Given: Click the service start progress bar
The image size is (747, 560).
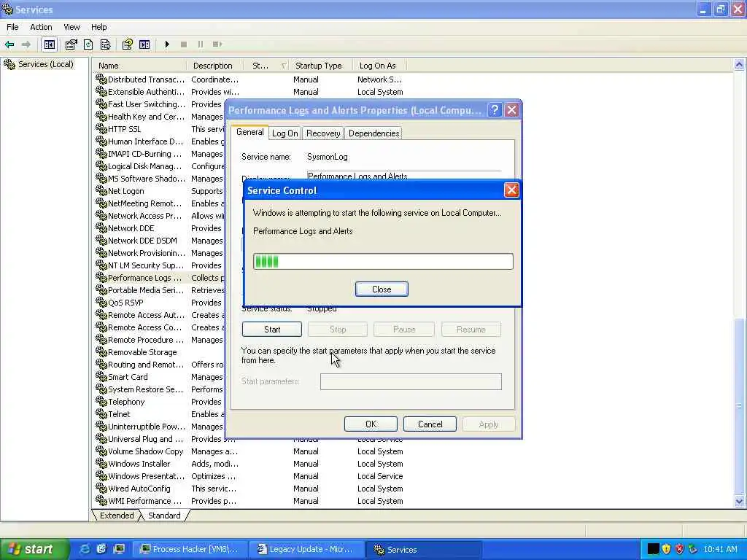Looking at the screenshot, I should click(x=383, y=262).
